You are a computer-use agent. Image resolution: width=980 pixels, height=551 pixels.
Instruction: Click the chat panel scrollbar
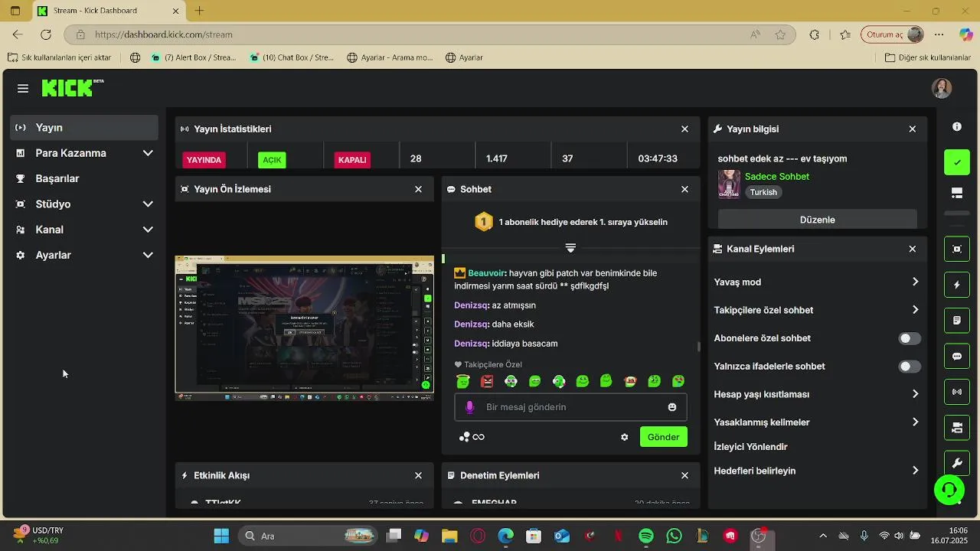coord(698,347)
